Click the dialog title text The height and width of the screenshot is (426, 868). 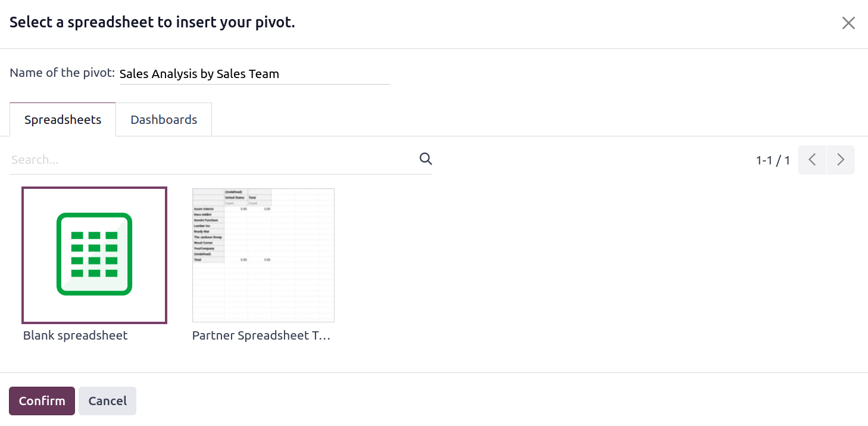[x=152, y=23]
